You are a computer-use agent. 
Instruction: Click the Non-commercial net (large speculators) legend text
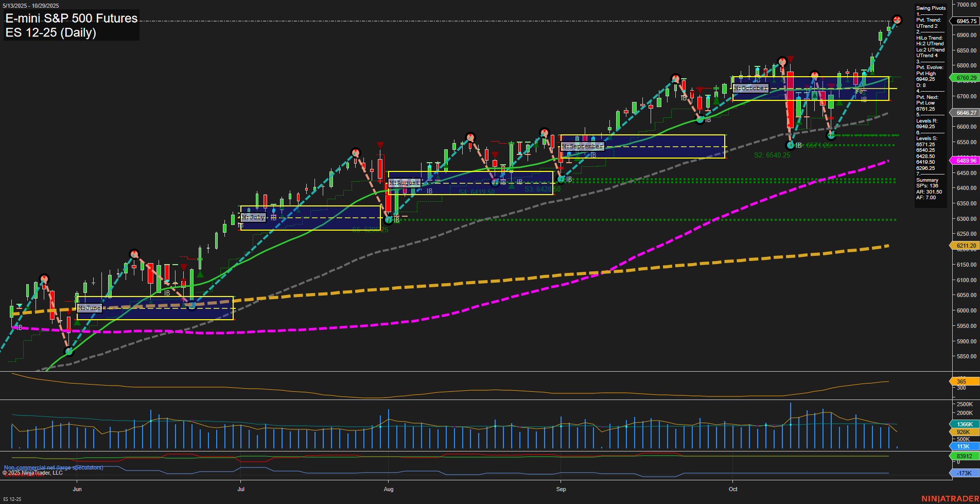click(53, 467)
